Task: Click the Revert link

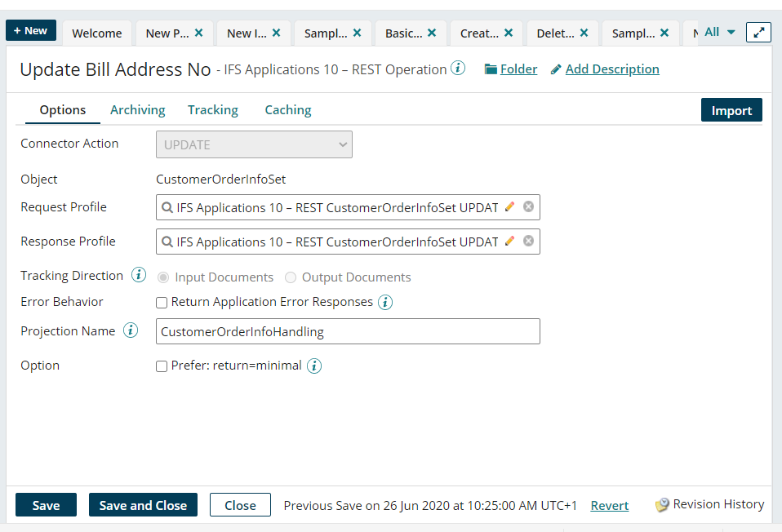Action: tap(609, 505)
